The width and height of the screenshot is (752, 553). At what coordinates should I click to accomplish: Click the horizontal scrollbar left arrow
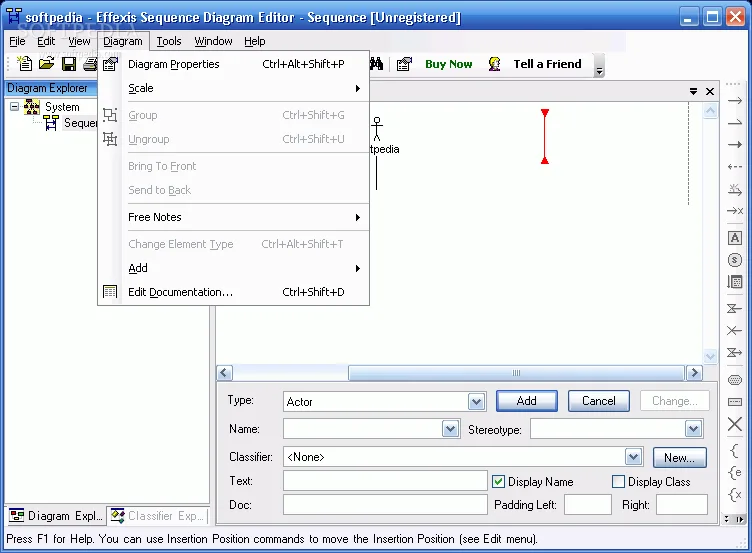click(x=224, y=373)
